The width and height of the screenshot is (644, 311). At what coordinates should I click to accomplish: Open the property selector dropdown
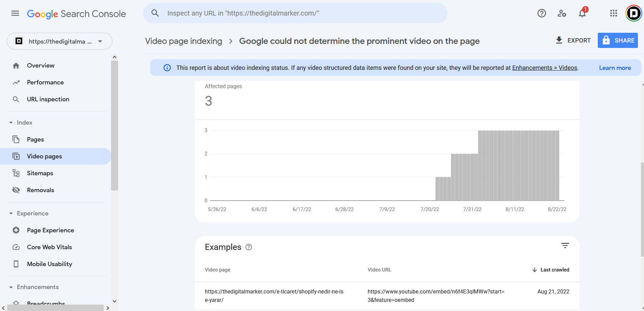click(x=59, y=41)
